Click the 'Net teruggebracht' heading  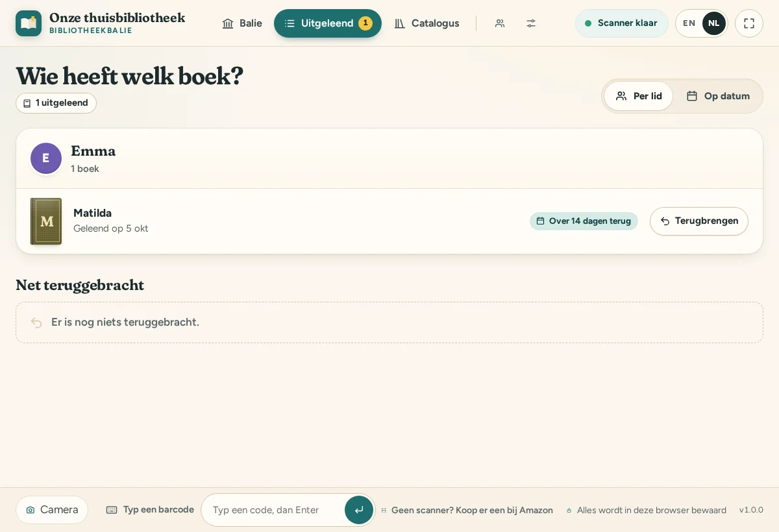coord(80,285)
